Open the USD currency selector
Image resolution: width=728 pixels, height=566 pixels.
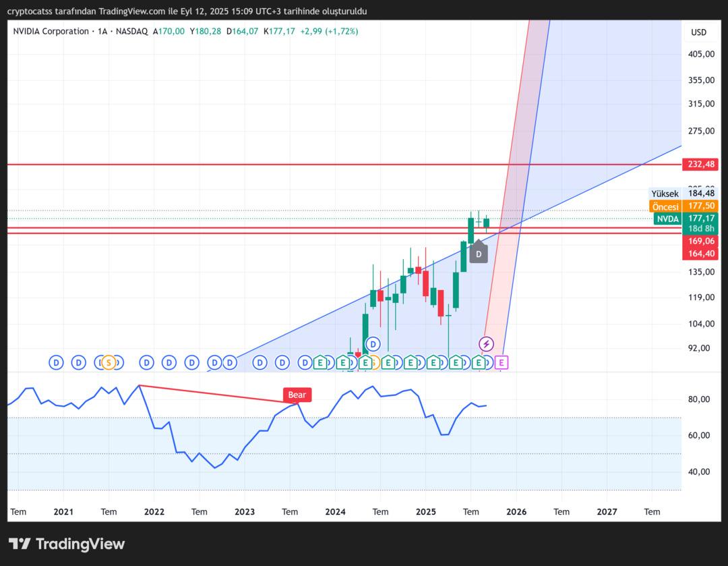point(699,32)
